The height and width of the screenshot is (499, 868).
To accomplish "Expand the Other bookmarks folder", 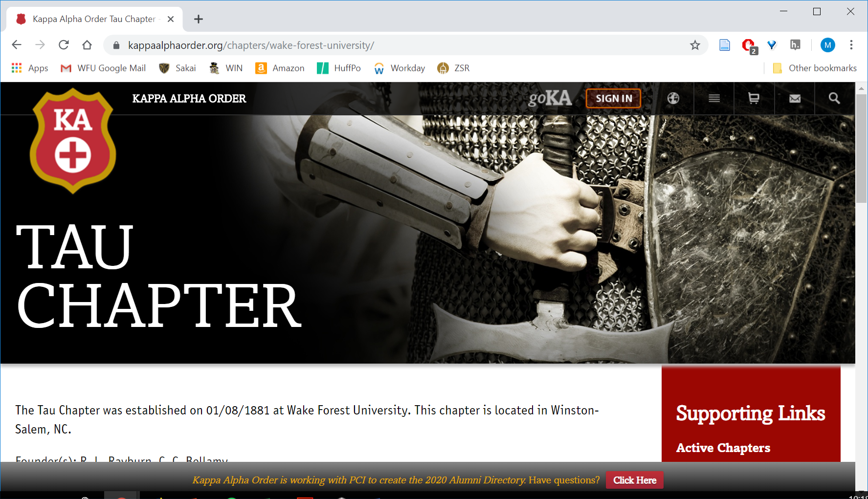I will pos(815,68).
